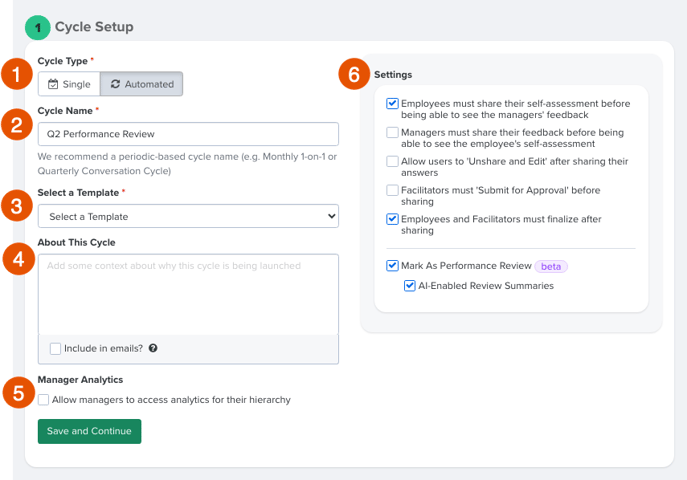Viewport: 687px width, 480px height.
Task: Click orange callout number 5 by Manager Analytics
Action: 18,393
